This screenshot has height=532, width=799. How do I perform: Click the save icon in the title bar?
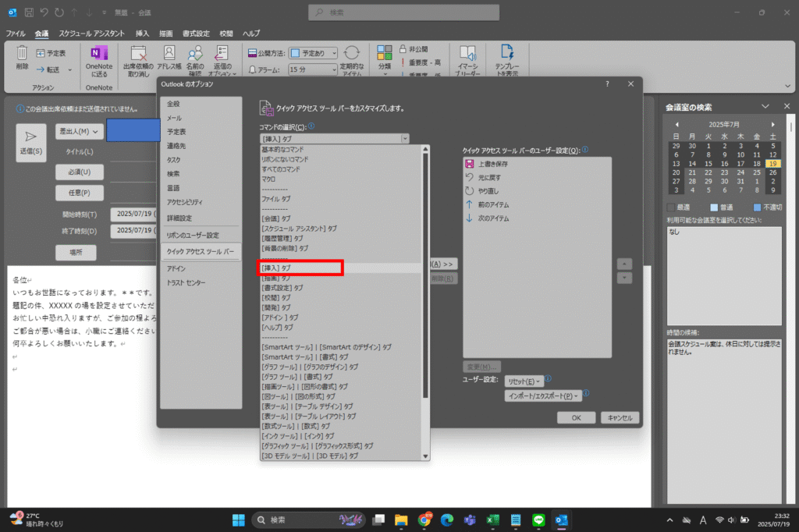tap(29, 12)
